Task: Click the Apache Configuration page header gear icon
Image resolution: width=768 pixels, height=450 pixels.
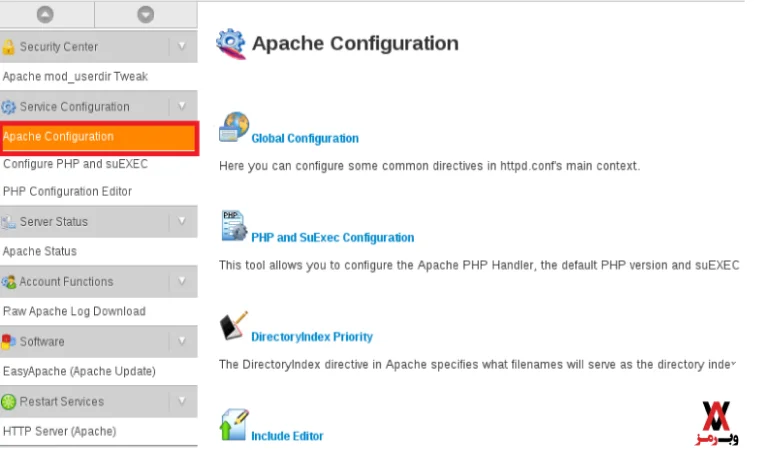Action: (x=231, y=44)
